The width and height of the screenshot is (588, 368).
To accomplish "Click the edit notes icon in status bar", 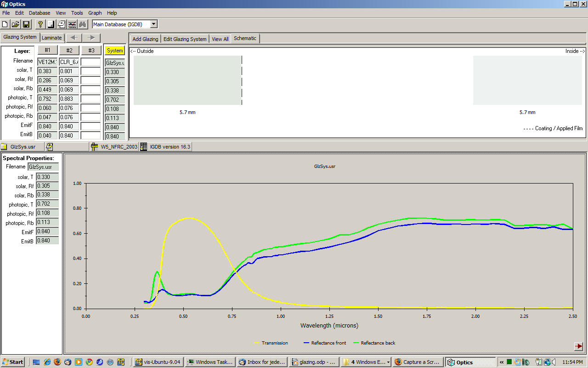I will 48,146.
